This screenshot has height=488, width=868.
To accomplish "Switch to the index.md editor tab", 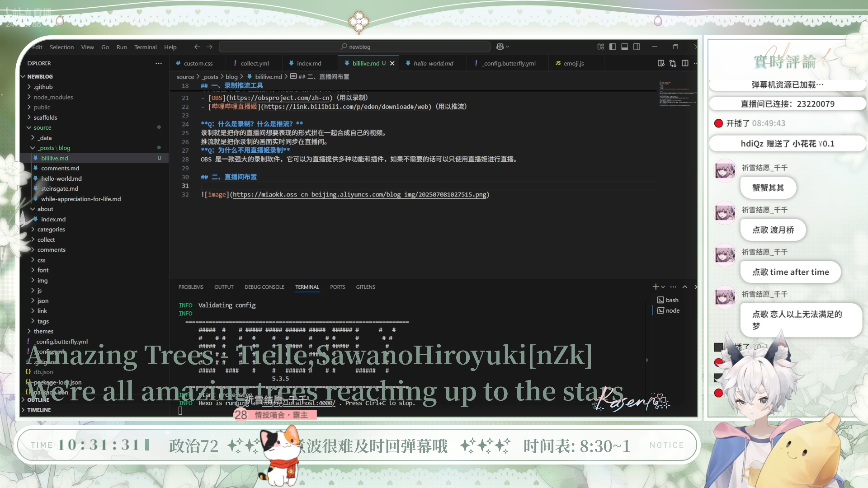I will (x=309, y=63).
